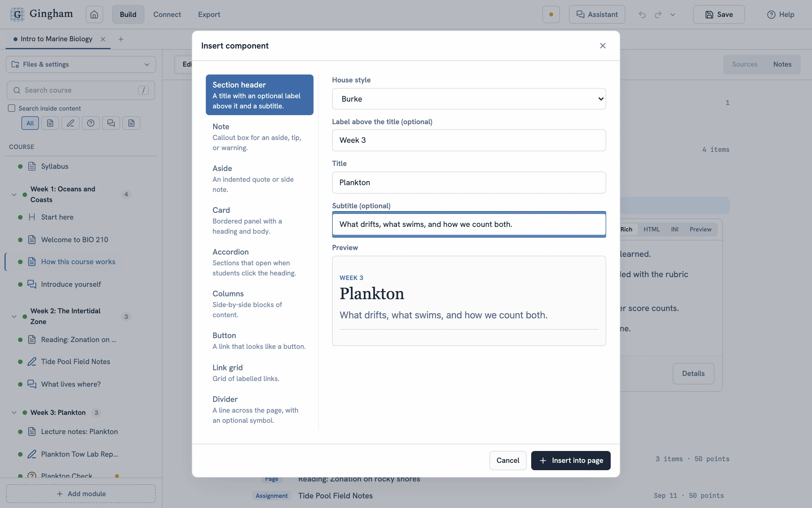Open the Assistant panel

click(597, 14)
